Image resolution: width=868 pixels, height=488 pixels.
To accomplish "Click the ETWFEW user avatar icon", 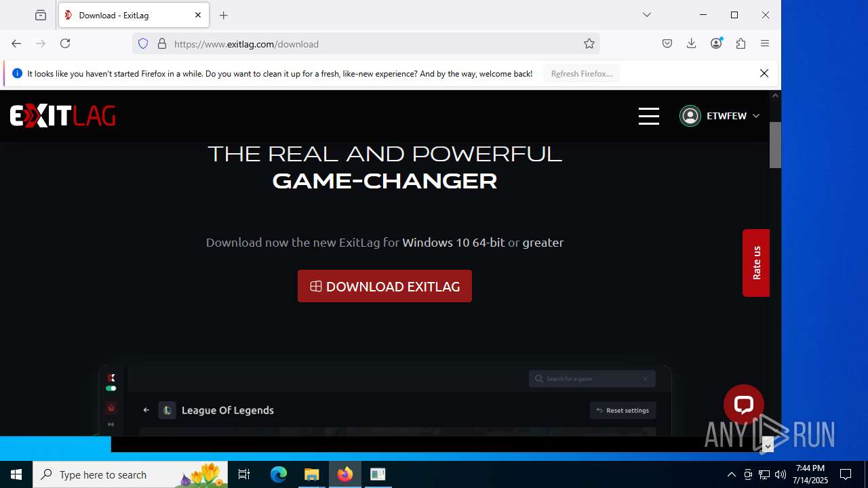I will click(690, 116).
